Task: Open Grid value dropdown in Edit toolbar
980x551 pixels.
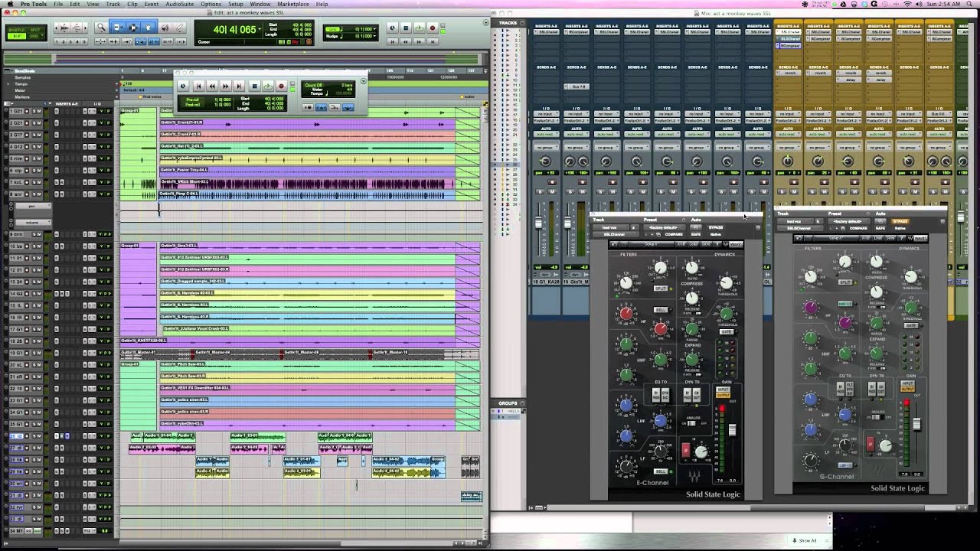Action: coord(375,28)
